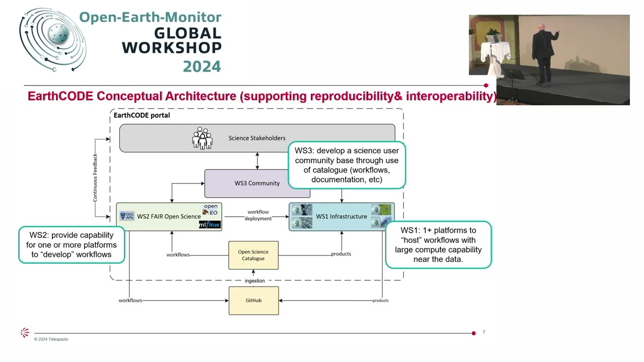This screenshot has width=644, height=362.
Task: Click the OGC APIs logo
Action: pos(127,216)
